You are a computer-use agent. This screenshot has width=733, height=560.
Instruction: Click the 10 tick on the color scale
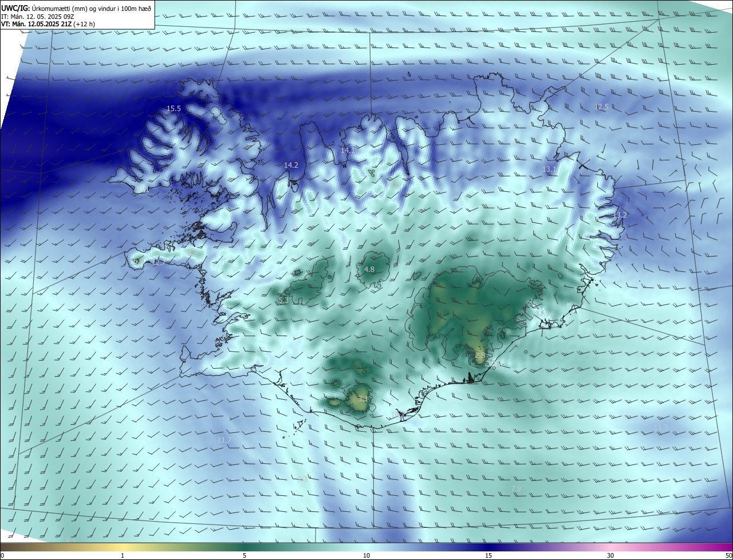tap(366, 555)
